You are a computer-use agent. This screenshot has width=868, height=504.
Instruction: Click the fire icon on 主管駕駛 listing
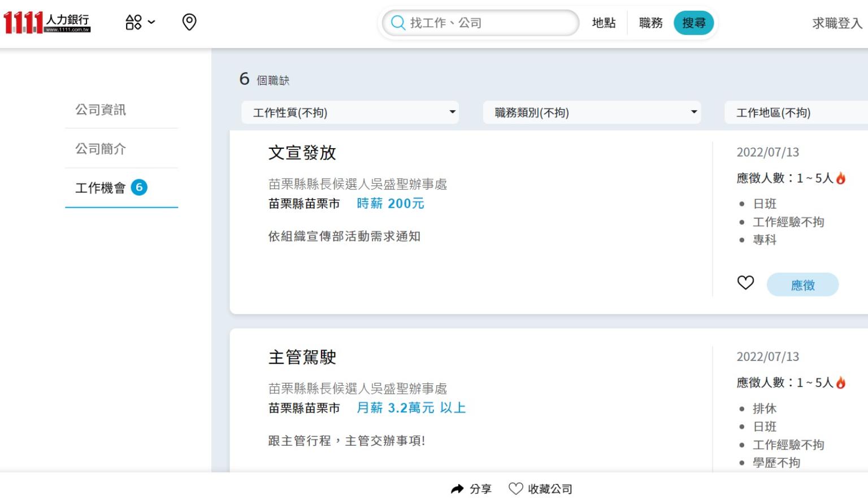tap(841, 383)
